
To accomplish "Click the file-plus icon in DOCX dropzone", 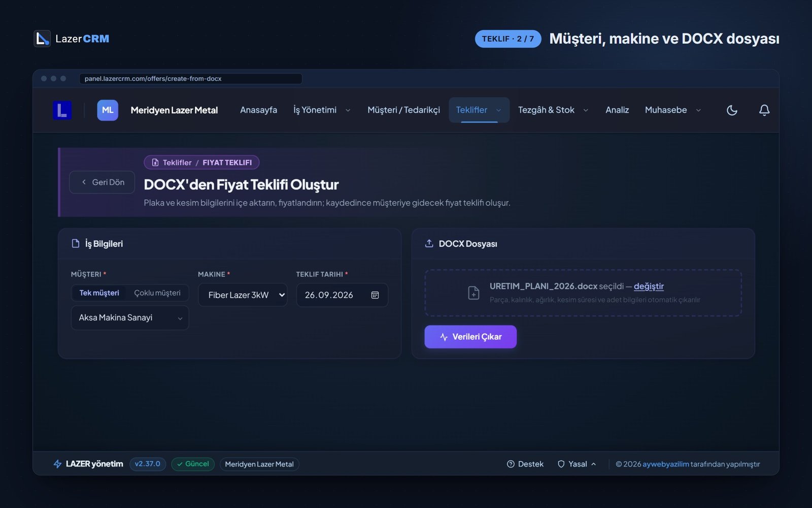I will pyautogui.click(x=473, y=293).
